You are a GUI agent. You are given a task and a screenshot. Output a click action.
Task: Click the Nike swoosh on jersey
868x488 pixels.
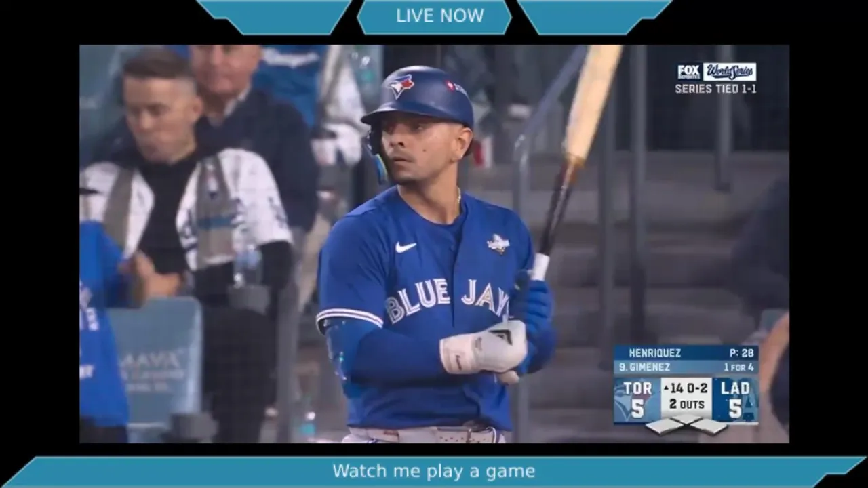click(406, 247)
